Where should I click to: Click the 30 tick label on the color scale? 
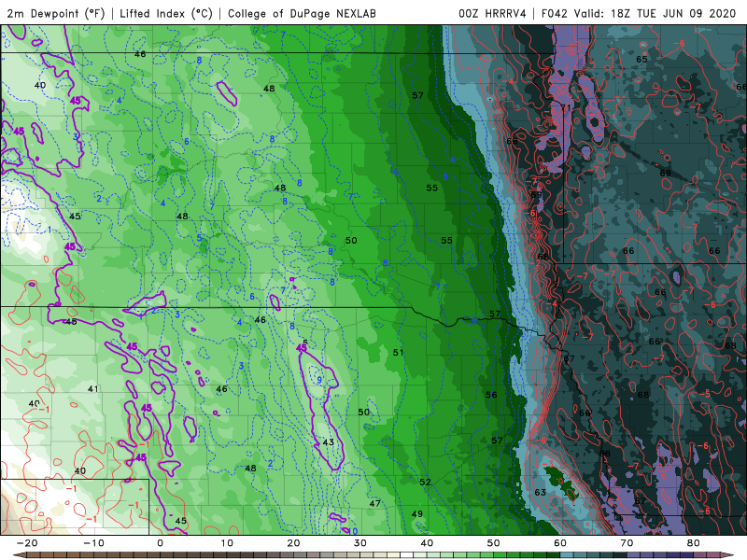click(x=360, y=543)
